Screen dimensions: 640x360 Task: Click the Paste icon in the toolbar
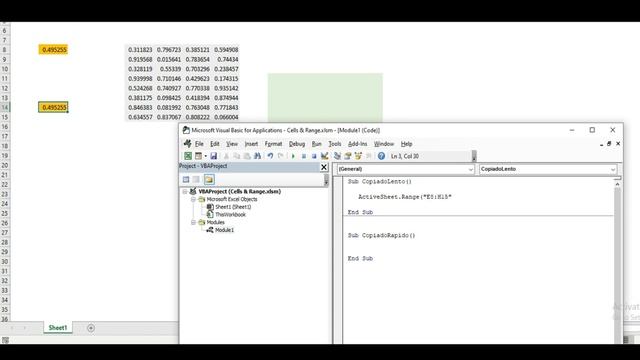pos(247,156)
